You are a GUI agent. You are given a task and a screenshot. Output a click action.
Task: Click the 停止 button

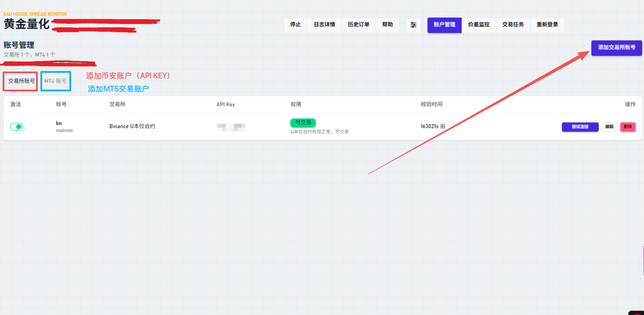coord(295,25)
